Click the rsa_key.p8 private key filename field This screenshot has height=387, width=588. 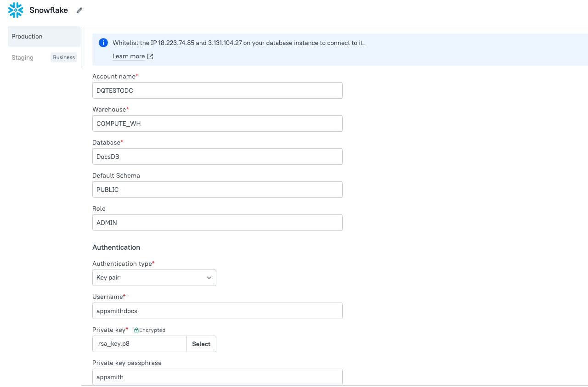(x=139, y=343)
